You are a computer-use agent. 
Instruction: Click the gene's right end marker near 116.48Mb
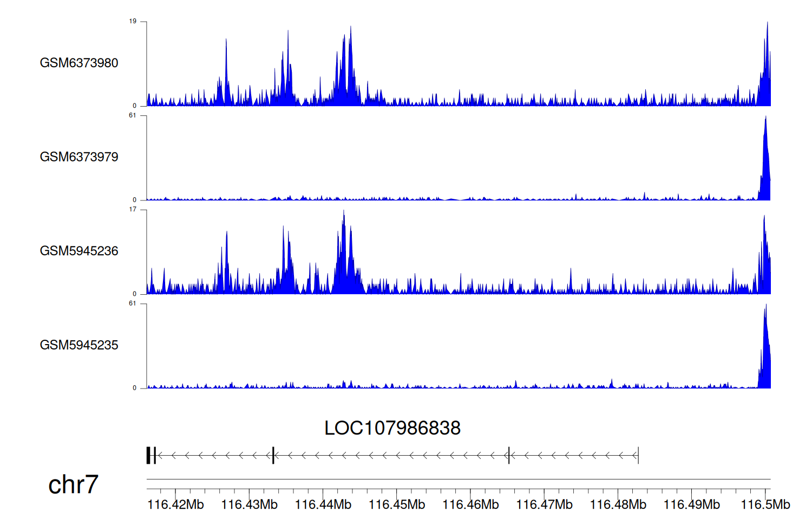(x=638, y=455)
